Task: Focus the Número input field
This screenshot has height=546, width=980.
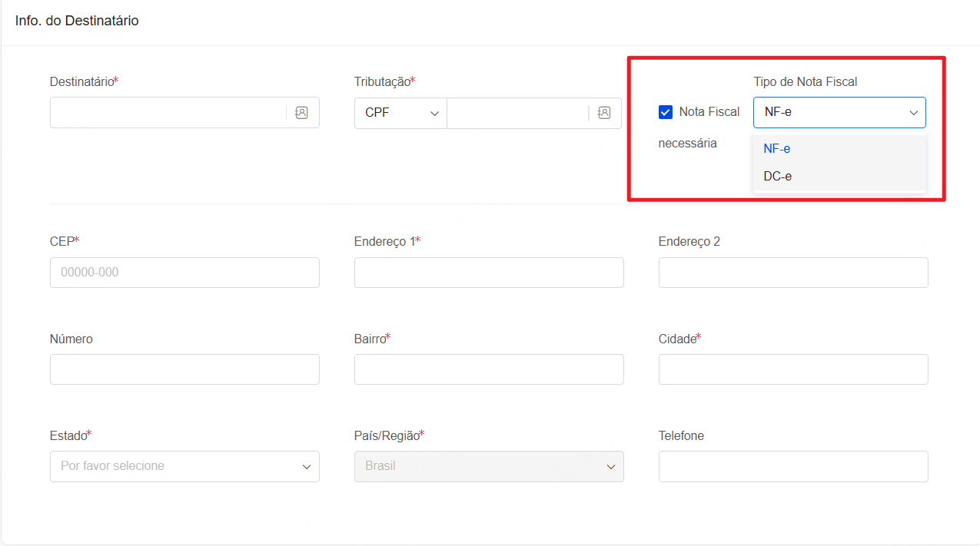Action: 184,369
